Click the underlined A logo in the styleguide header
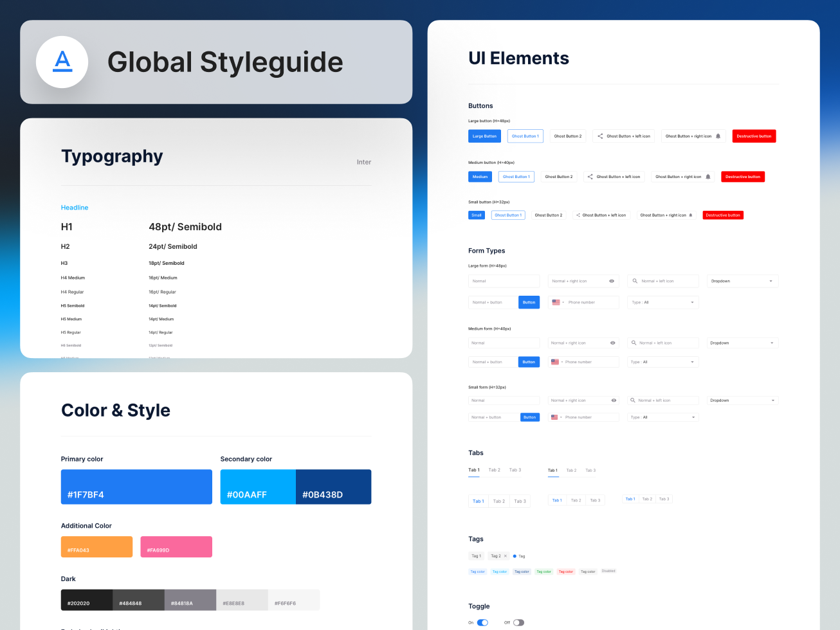The height and width of the screenshot is (630, 840). point(62,62)
